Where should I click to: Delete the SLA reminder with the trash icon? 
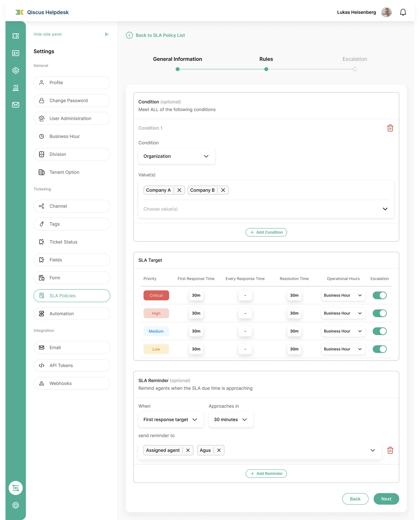pyautogui.click(x=390, y=450)
